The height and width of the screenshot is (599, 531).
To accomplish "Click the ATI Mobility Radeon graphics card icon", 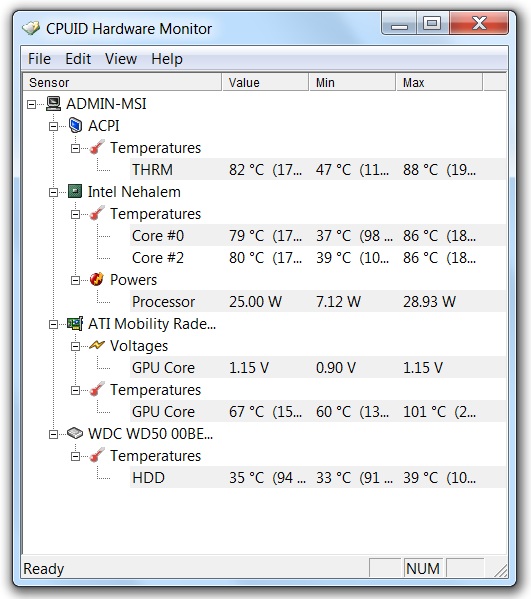I will [75, 324].
